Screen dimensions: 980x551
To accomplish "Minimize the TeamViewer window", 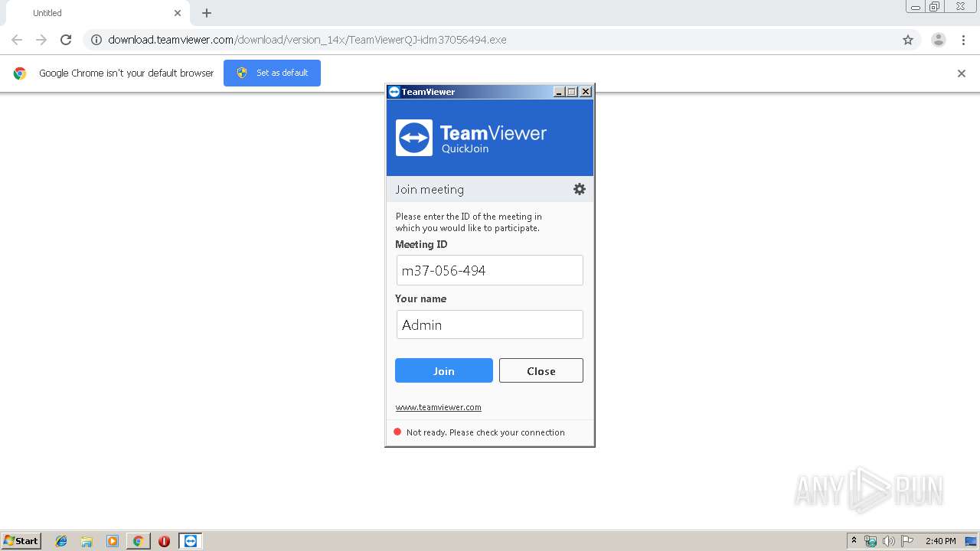I will click(559, 92).
